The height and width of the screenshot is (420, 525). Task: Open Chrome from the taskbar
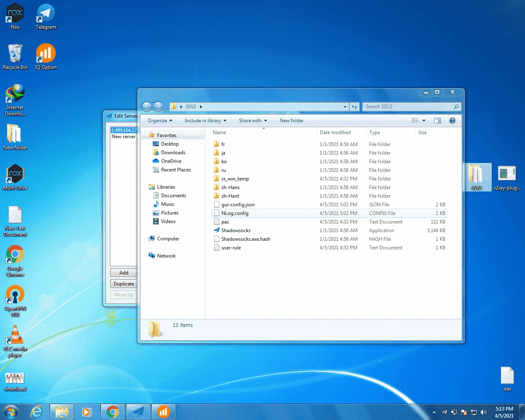pos(113,412)
